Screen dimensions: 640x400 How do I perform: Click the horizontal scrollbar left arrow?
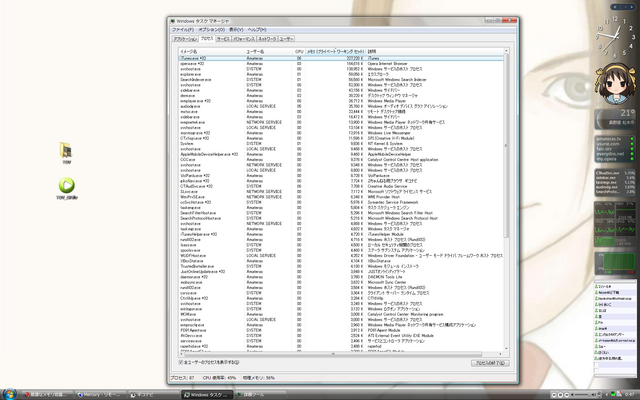pyautogui.click(x=181, y=354)
